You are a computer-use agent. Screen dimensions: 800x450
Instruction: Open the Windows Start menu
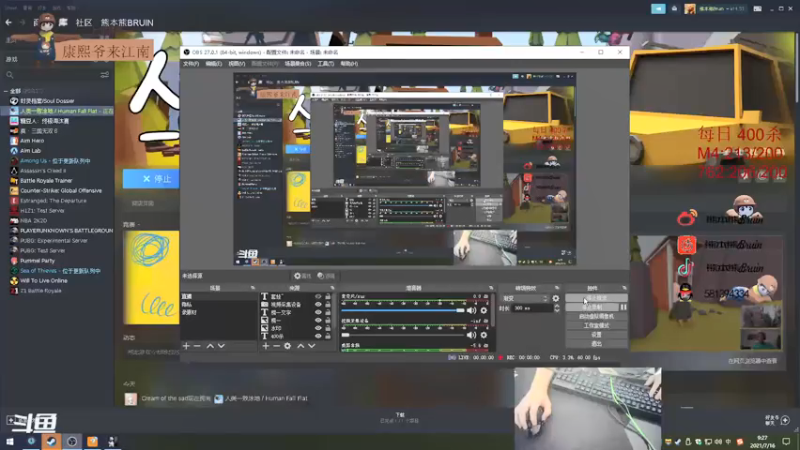pyautogui.click(x=10, y=441)
